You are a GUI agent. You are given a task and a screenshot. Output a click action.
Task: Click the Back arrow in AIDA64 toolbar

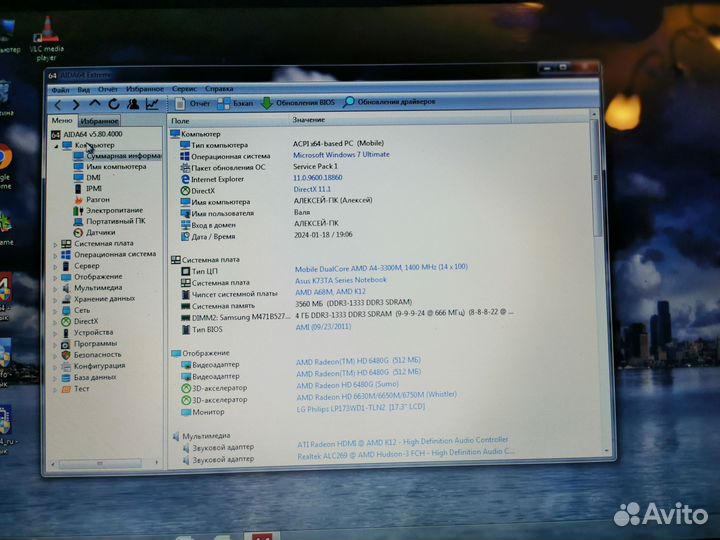tap(58, 105)
